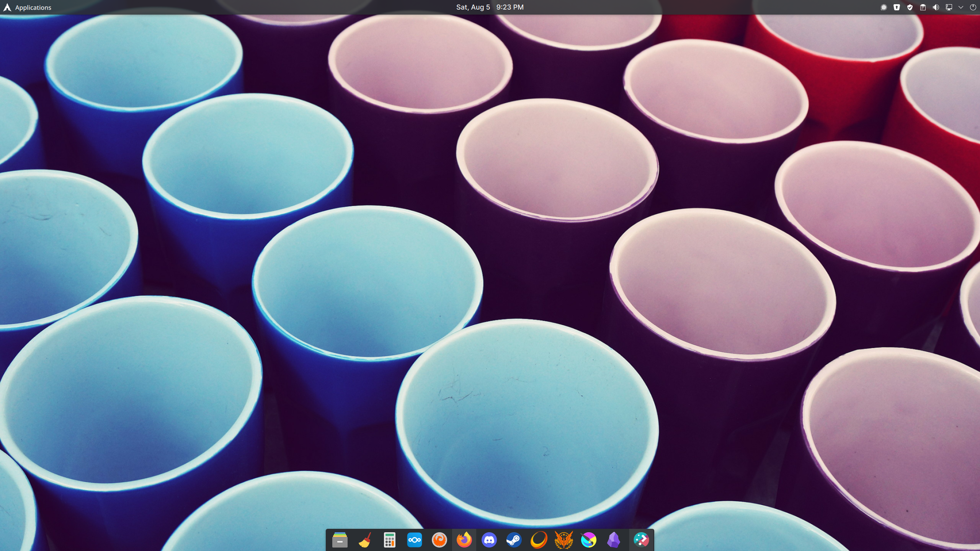Expand the hidden tray chevron
980x551 pixels.
(x=961, y=7)
